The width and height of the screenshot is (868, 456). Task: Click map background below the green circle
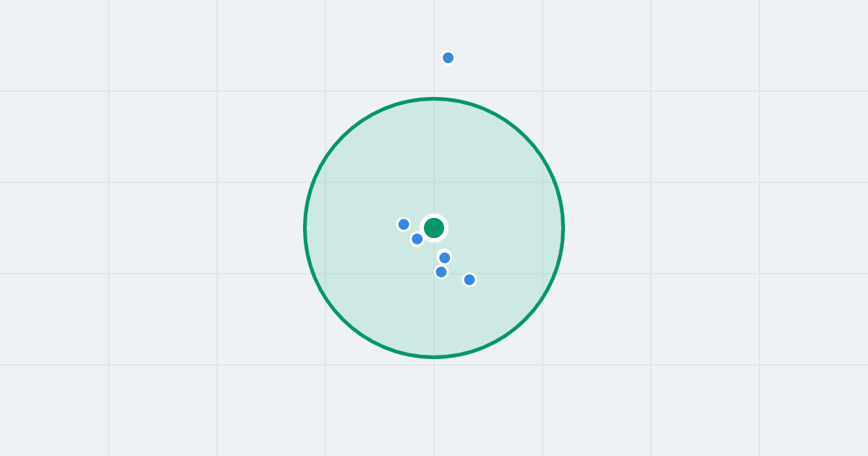pyautogui.click(x=434, y=409)
